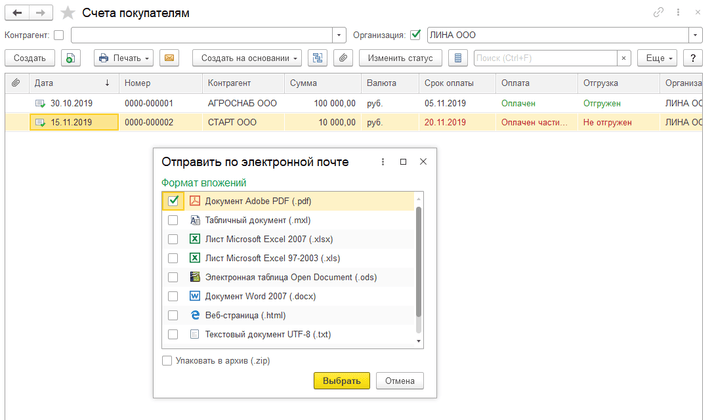Click the three-dot menu in email dialog

(383, 161)
